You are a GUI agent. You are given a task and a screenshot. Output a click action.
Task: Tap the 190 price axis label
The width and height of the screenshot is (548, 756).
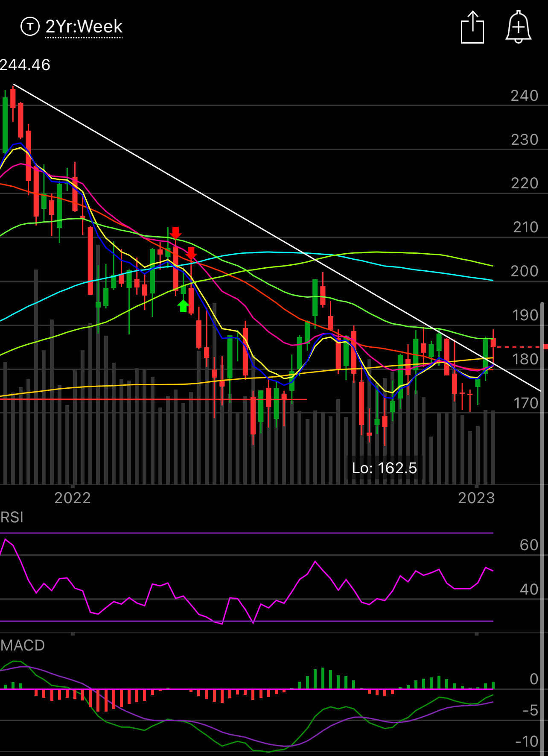[526, 315]
